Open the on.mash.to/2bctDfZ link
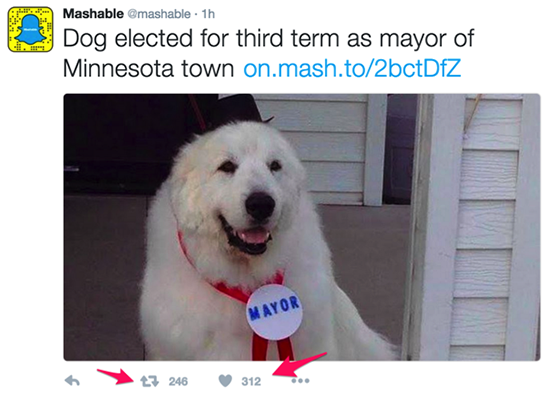 [x=352, y=69]
